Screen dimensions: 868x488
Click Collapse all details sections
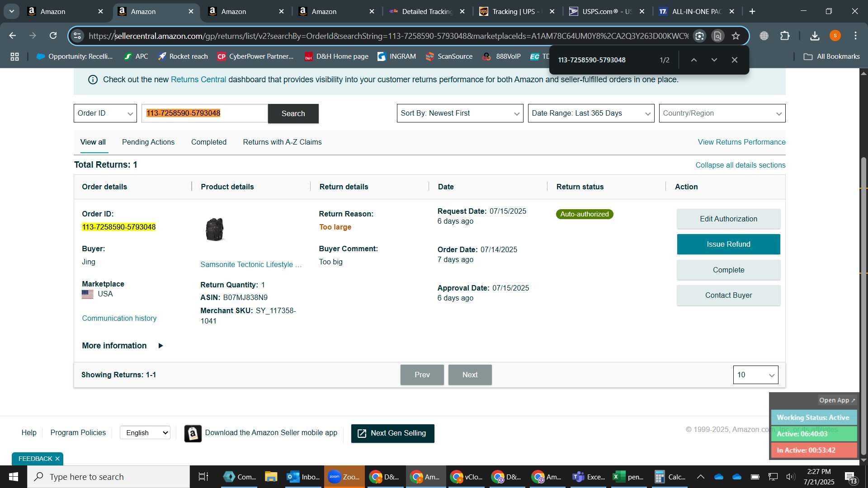740,165
